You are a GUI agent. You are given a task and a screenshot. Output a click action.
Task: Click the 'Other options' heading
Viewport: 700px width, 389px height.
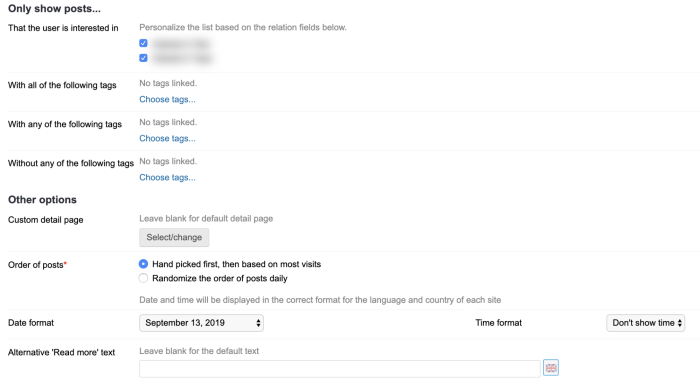[42, 200]
